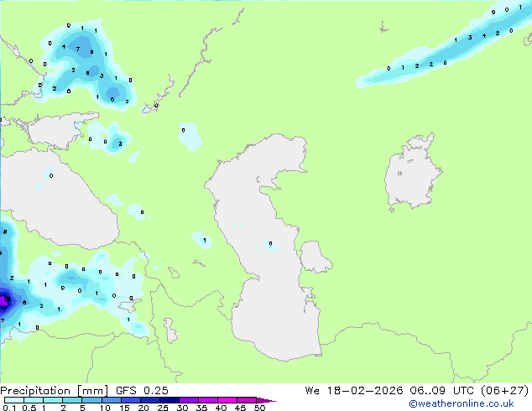Click the 1–2 mm legend swatch

point(53,400)
